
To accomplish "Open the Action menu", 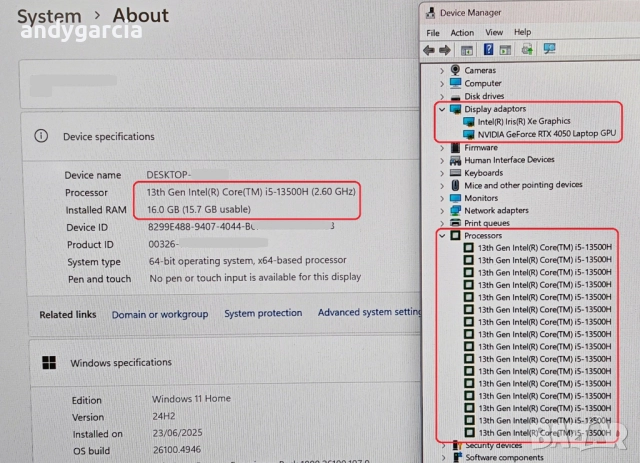I will [x=462, y=33].
